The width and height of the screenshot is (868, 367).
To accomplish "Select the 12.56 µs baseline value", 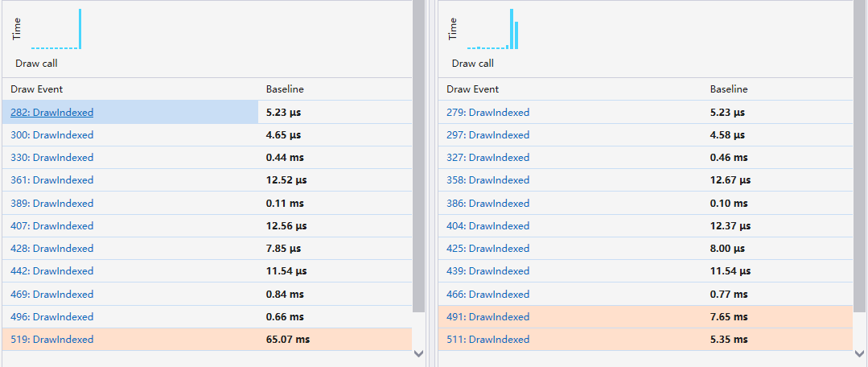I will [x=286, y=226].
